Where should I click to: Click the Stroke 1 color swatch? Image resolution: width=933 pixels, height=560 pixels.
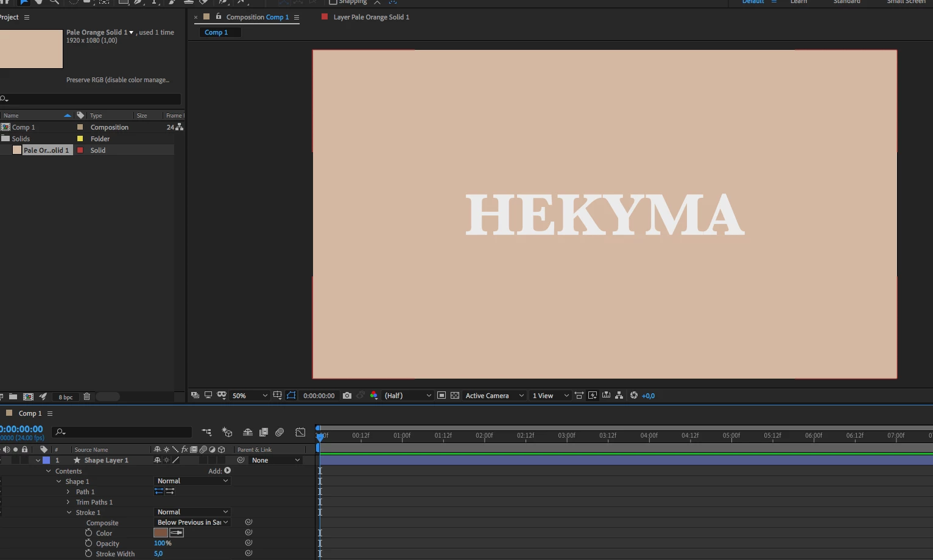[161, 533]
